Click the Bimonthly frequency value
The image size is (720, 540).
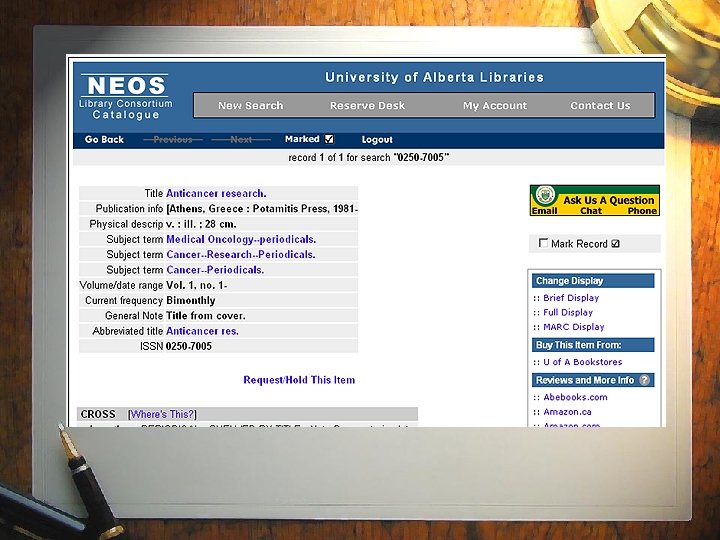click(x=191, y=301)
